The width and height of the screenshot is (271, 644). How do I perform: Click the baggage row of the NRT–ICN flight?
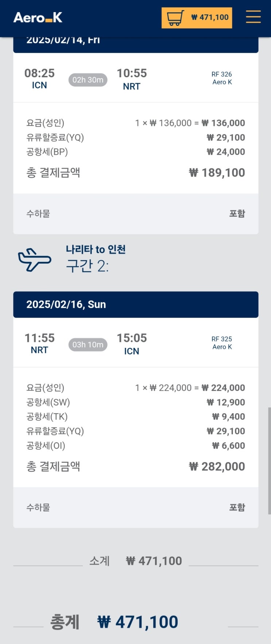coord(136,507)
